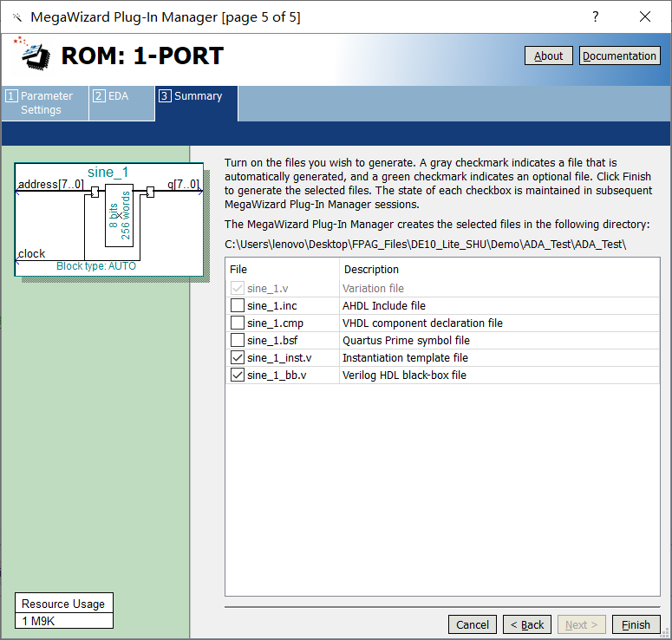Close the MegaWizard Plug-In Manager window
The height and width of the screenshot is (640, 672).
(x=644, y=16)
